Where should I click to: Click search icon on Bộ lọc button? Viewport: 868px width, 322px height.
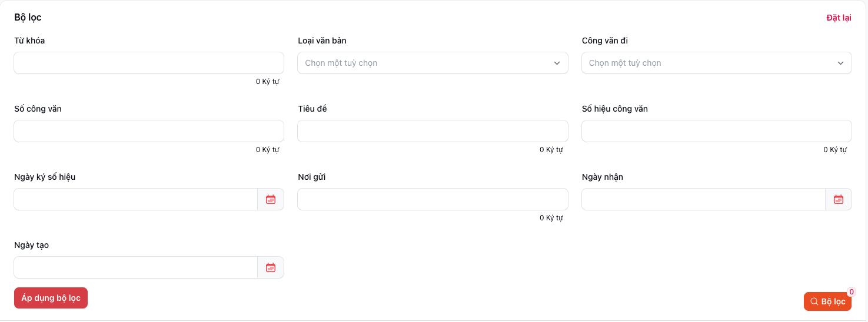click(814, 301)
